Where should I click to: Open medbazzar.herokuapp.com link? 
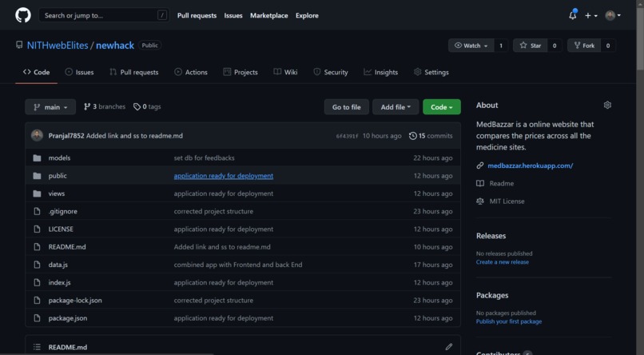[x=531, y=166]
